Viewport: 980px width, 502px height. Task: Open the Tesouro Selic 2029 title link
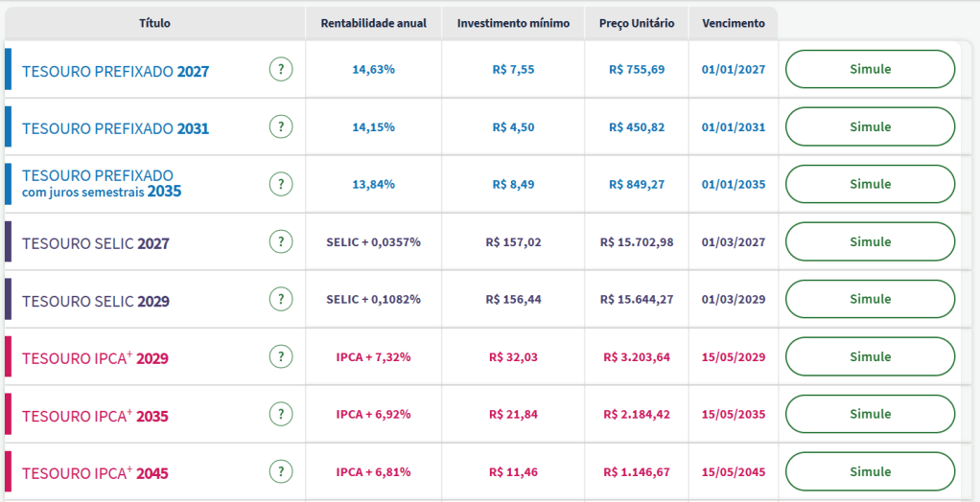(96, 301)
